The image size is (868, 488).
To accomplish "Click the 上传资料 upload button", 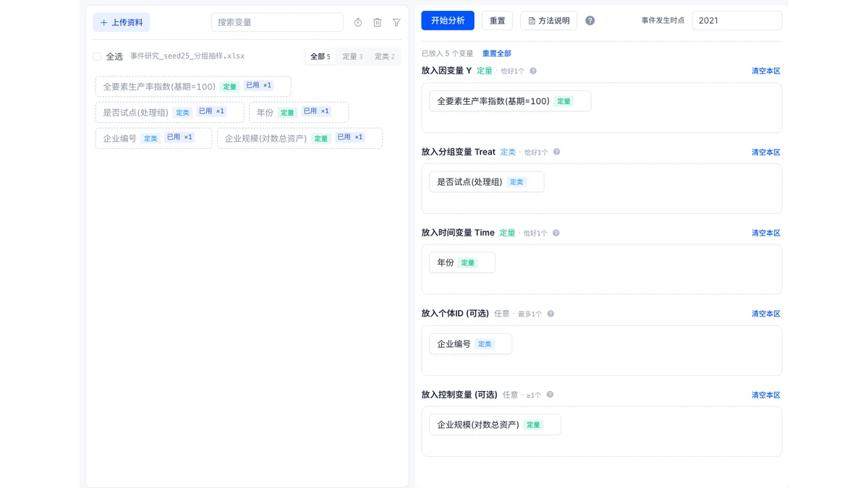I will click(x=122, y=22).
